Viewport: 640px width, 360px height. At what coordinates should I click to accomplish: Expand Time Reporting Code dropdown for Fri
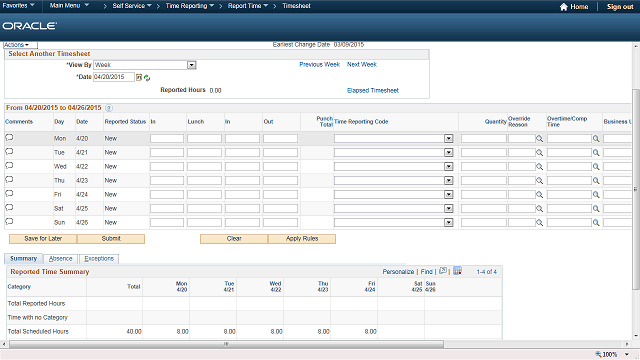tap(449, 195)
